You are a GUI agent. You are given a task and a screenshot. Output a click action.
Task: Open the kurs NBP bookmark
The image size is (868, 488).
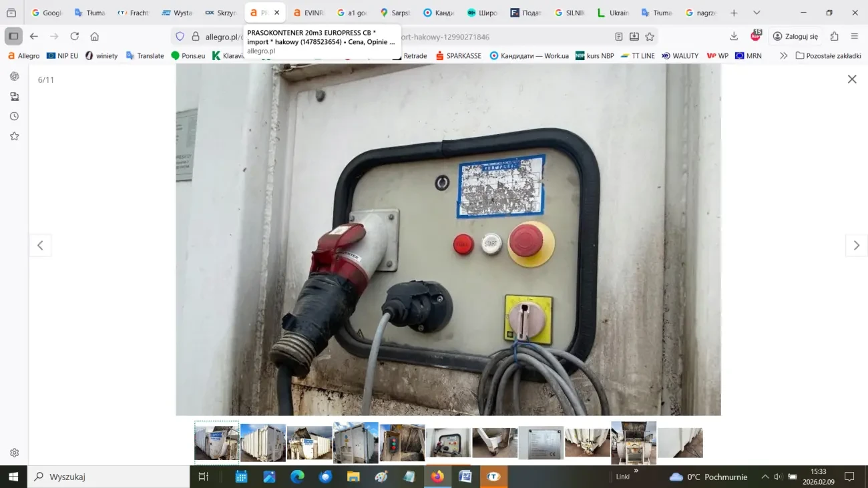(x=594, y=56)
